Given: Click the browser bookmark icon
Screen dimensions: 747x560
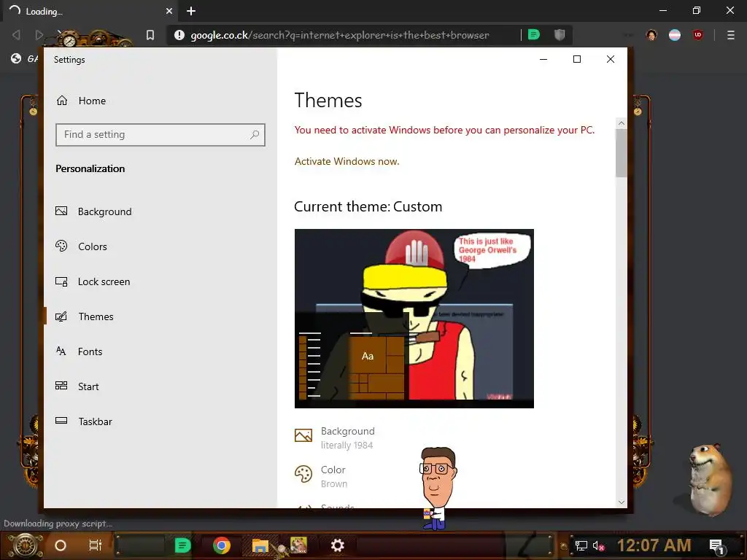Looking at the screenshot, I should tap(150, 35).
